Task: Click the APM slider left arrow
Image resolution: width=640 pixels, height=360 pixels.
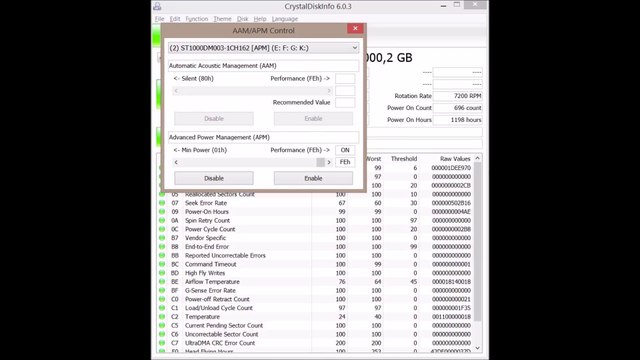Action: pos(176,162)
